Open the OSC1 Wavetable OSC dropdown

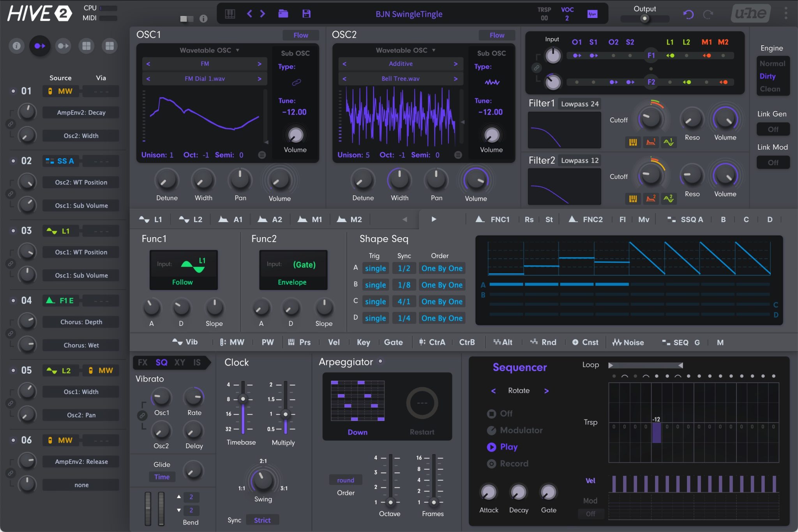click(209, 50)
